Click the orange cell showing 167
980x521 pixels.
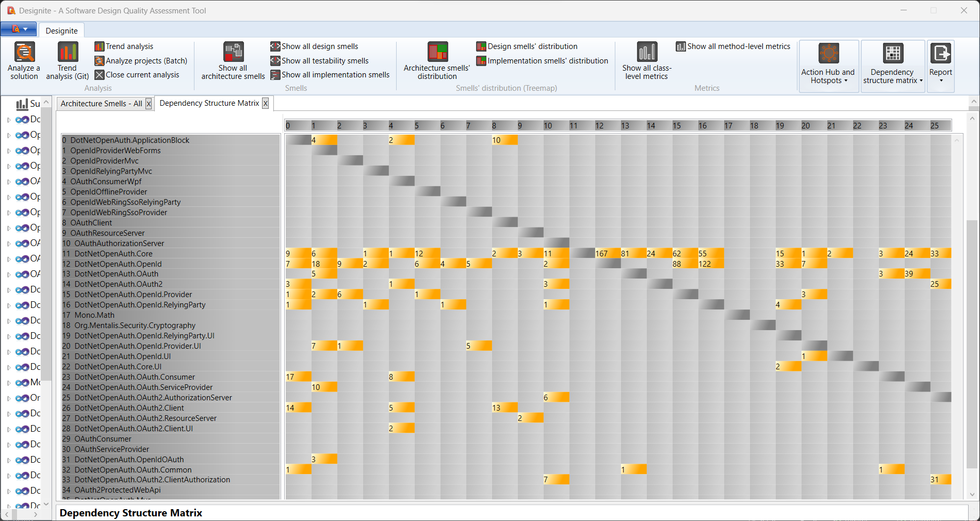tap(607, 253)
